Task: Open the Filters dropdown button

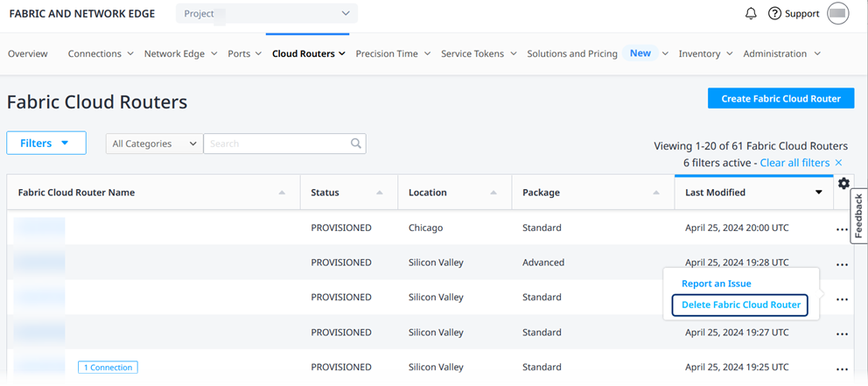Action: tap(46, 143)
